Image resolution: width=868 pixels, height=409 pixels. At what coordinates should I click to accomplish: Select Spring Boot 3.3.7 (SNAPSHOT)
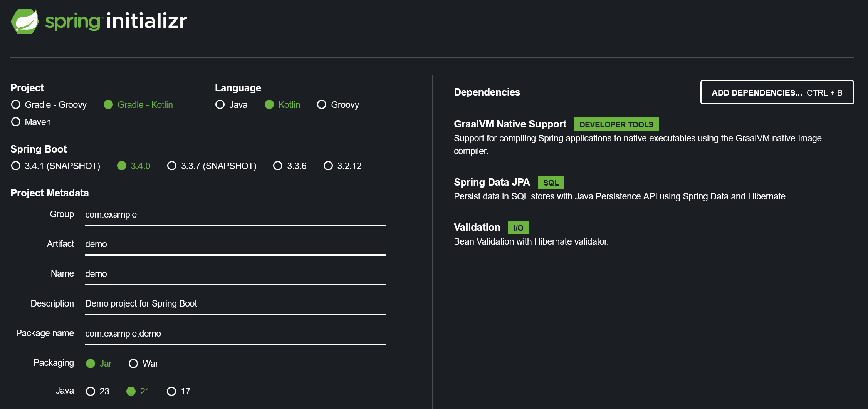[212, 166]
